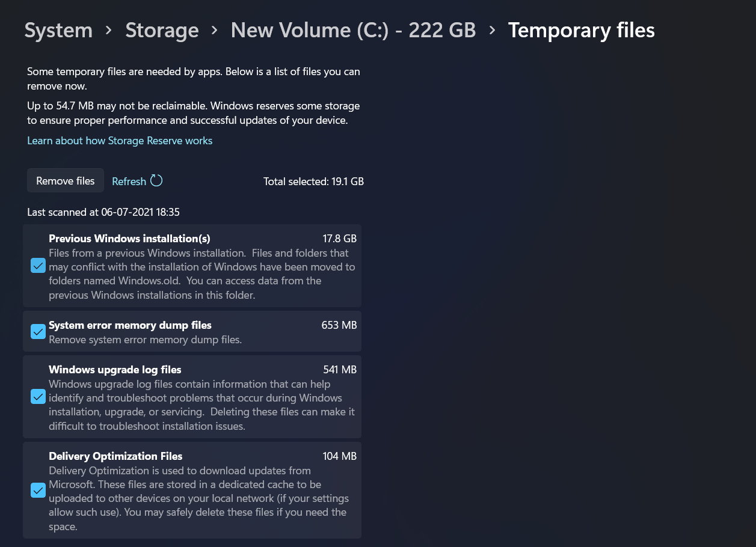Uncheck System error memory dump files
This screenshot has width=756, height=547.
coord(38,332)
